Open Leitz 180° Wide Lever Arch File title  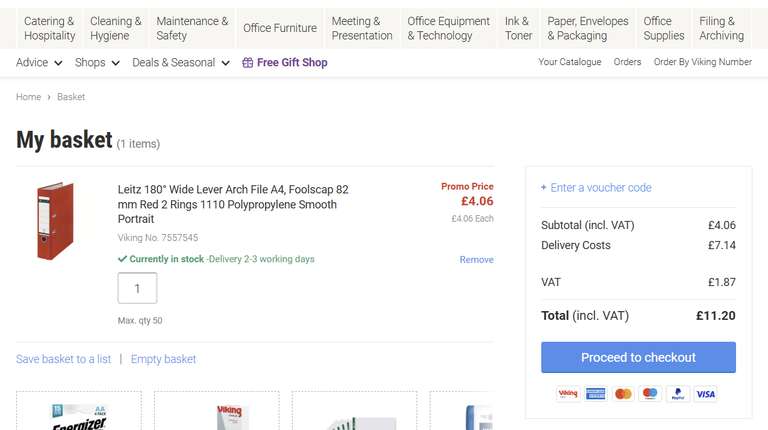[233, 204]
